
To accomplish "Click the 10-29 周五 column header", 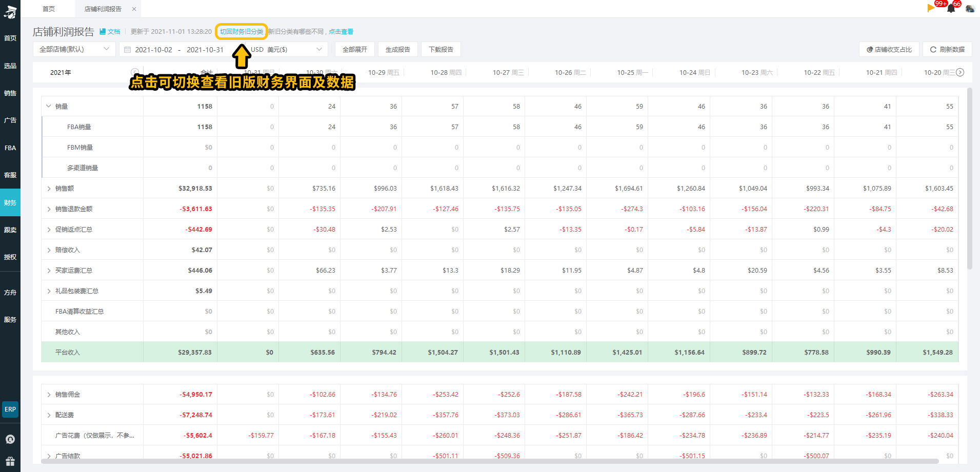I will 384,72.
